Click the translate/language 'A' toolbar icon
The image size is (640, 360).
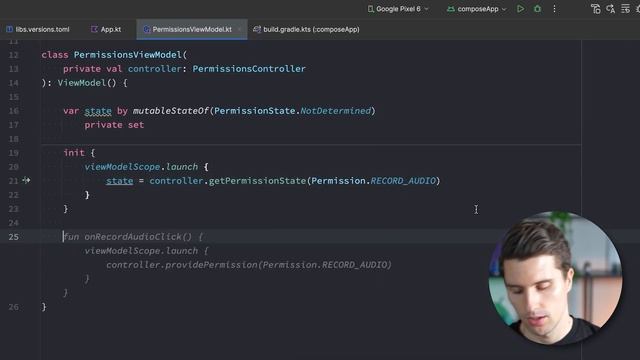coord(611,9)
